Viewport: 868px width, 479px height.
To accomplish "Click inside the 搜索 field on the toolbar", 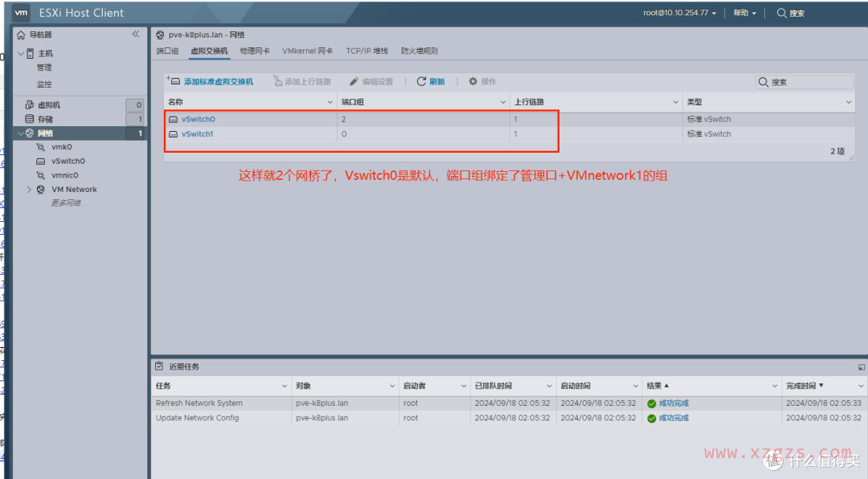I will (804, 81).
